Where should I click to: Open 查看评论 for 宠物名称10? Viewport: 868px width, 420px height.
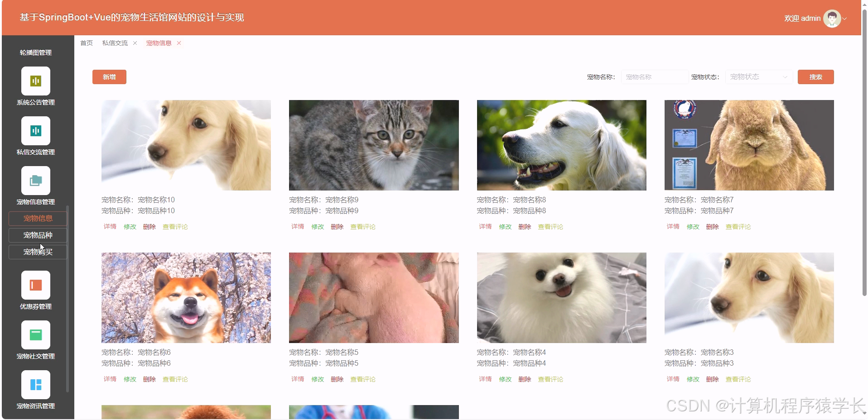(x=175, y=227)
